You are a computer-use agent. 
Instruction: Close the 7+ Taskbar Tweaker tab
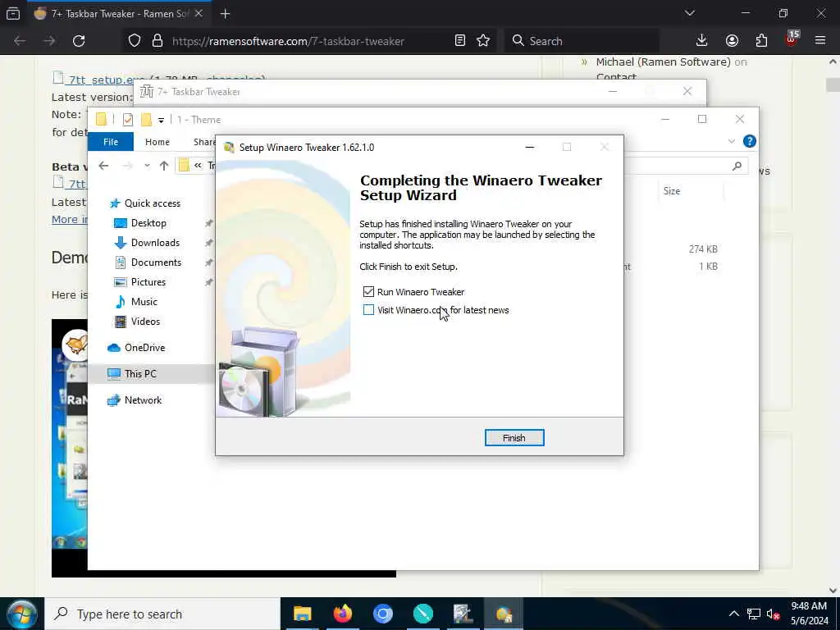click(x=199, y=13)
